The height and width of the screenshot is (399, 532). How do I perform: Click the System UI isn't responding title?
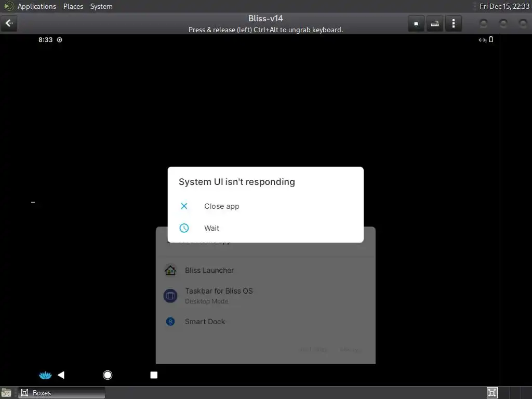(x=237, y=182)
